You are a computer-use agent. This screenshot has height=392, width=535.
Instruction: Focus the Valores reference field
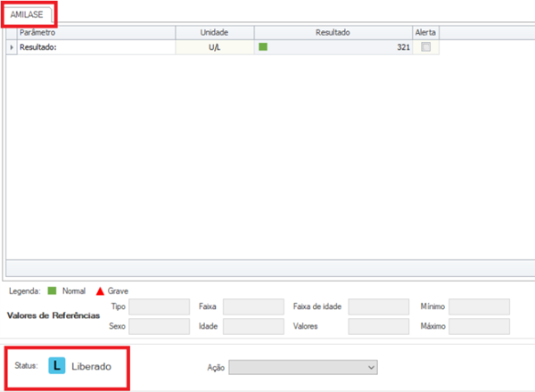[379, 327]
